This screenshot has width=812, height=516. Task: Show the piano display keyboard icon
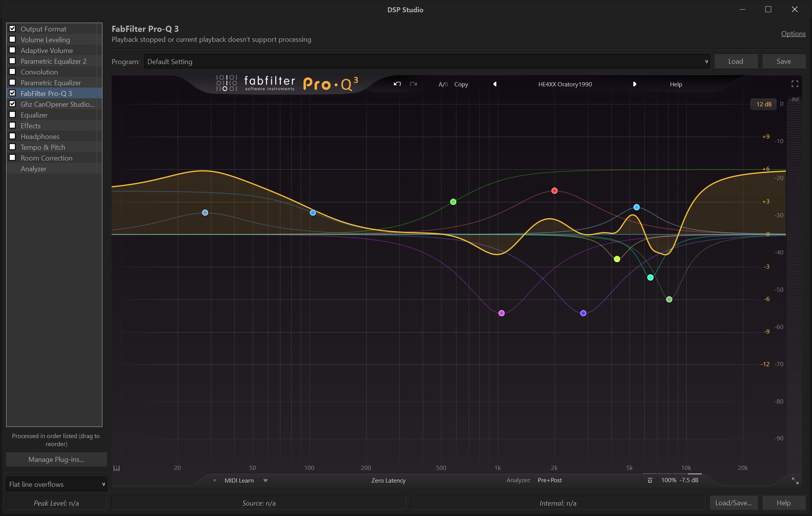coord(117,468)
